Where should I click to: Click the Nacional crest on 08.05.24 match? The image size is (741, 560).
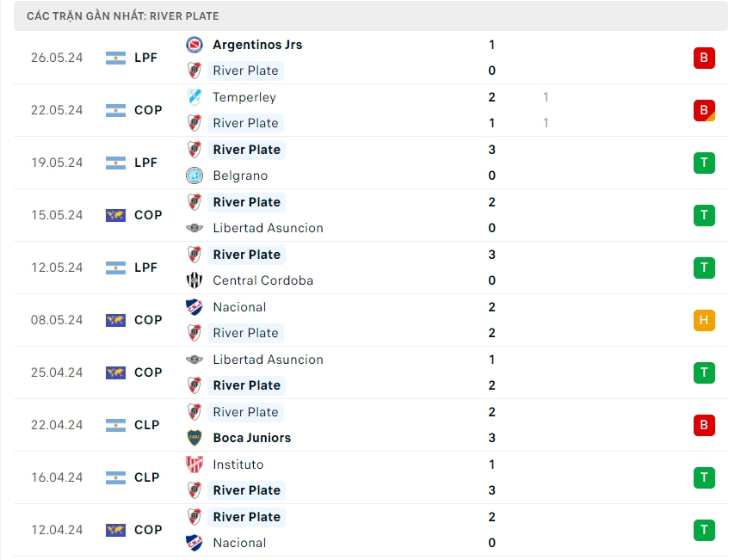195,307
